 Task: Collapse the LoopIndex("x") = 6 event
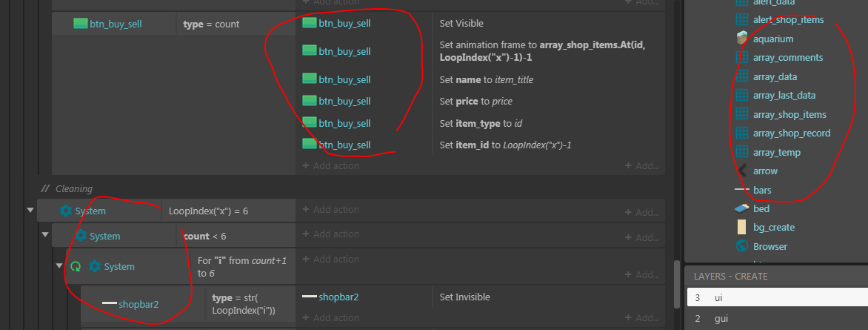click(30, 211)
